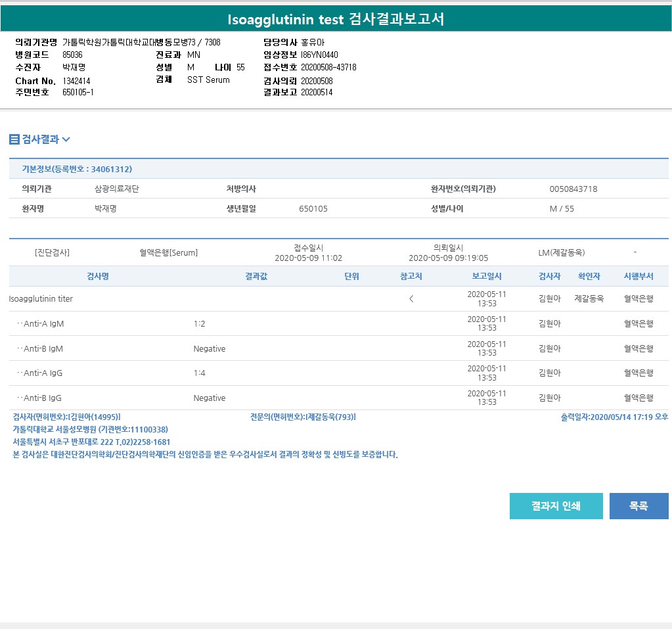Click the 결과값 column header
Viewport: 672px width, 629px height.
pos(256,277)
